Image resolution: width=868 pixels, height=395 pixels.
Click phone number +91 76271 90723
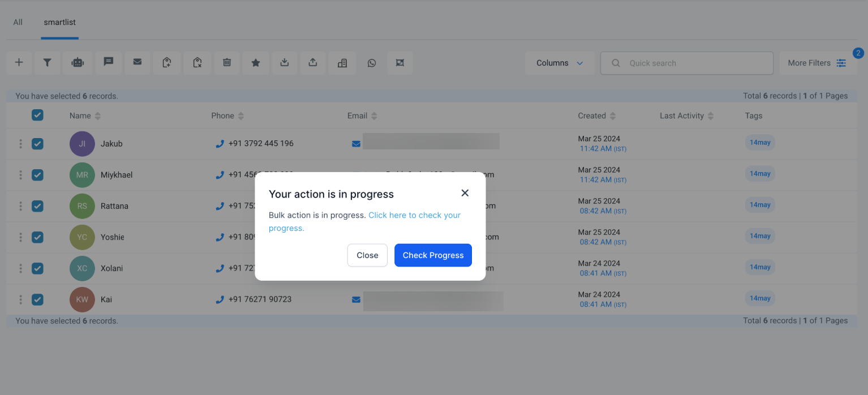(260, 299)
